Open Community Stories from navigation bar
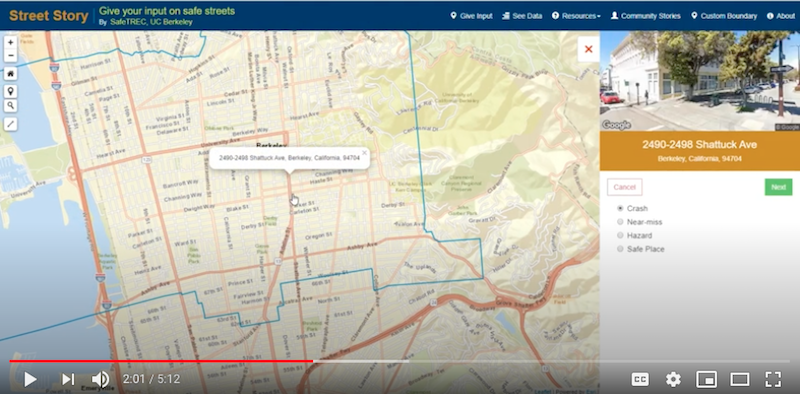This screenshot has width=800, height=394. pos(645,16)
